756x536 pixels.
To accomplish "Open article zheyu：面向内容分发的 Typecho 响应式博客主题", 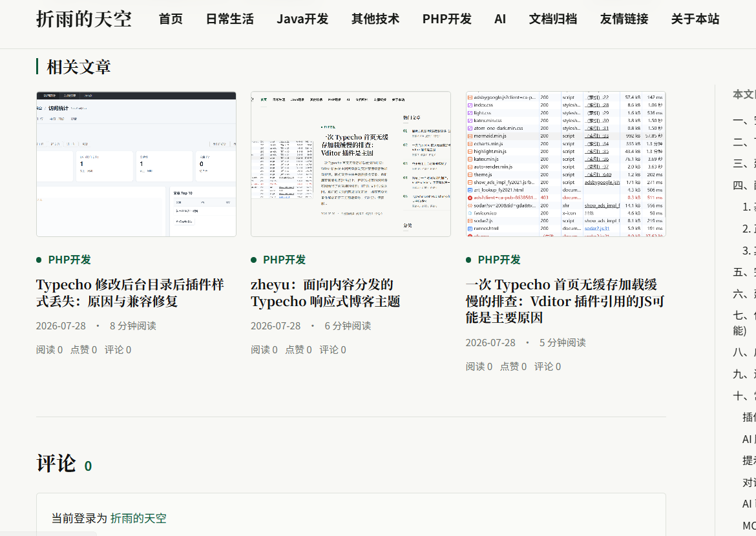I will click(x=326, y=293).
